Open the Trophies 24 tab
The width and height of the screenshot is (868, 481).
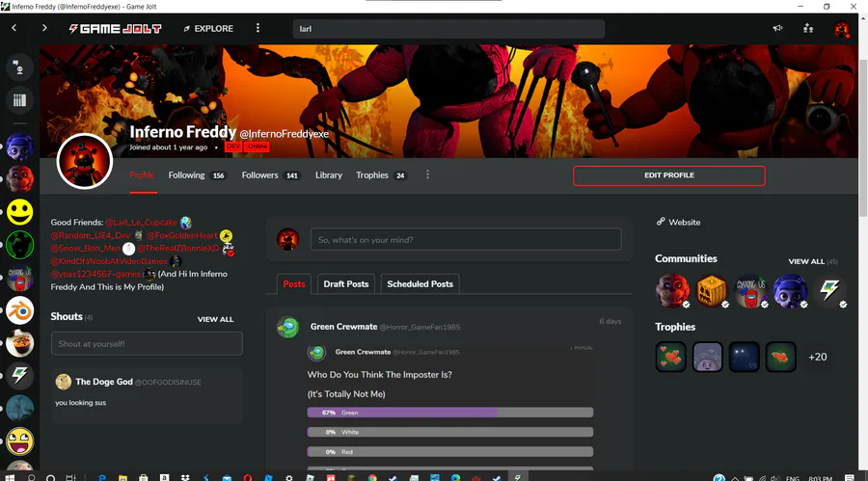381,174
